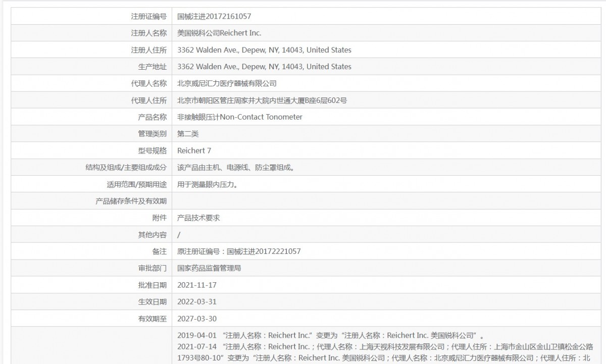Click the 代理人名称 row label
The height and width of the screenshot is (364, 606).
pyautogui.click(x=148, y=83)
